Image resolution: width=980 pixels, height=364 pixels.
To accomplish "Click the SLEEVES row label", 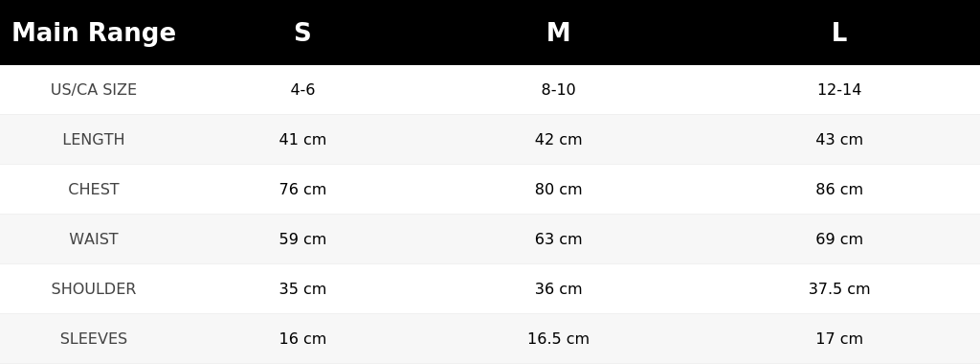I will 94,338.
